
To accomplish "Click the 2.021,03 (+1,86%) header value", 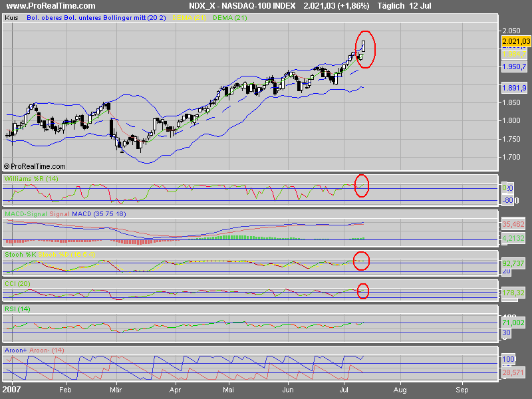I will click(x=336, y=6).
